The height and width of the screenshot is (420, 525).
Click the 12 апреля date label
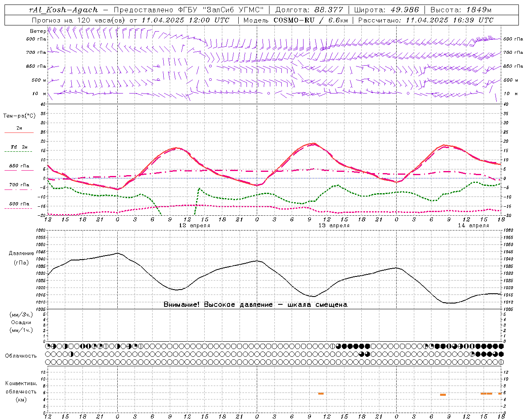tap(195, 226)
